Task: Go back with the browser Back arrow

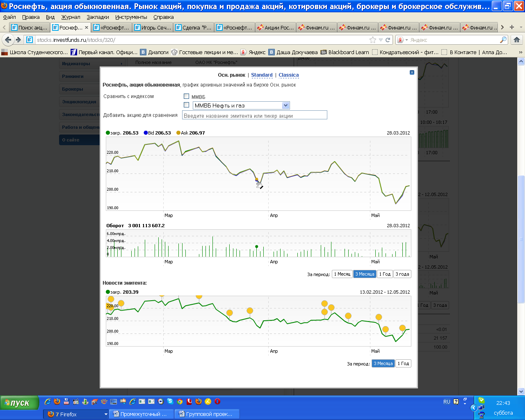Action: click(8, 40)
